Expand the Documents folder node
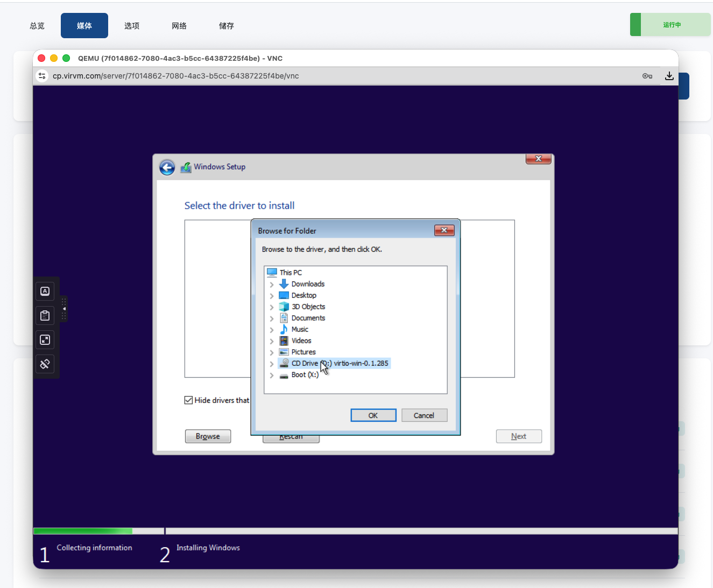This screenshot has width=713, height=588. click(272, 318)
